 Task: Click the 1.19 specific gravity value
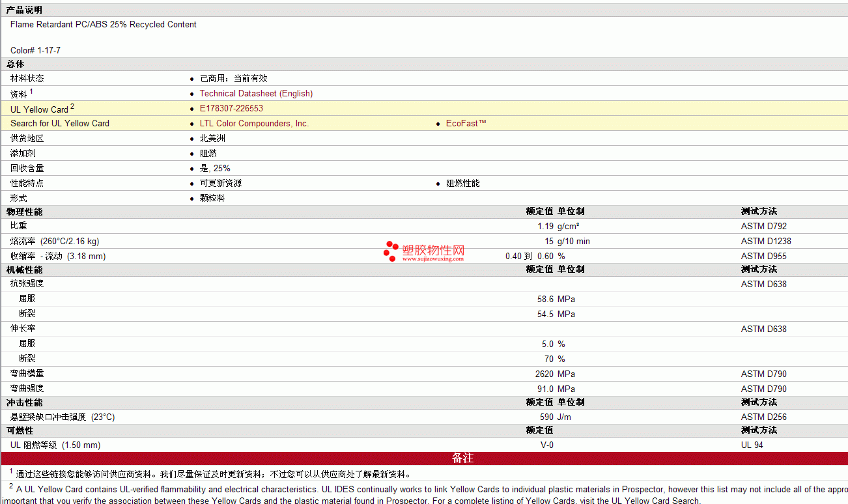545,227
